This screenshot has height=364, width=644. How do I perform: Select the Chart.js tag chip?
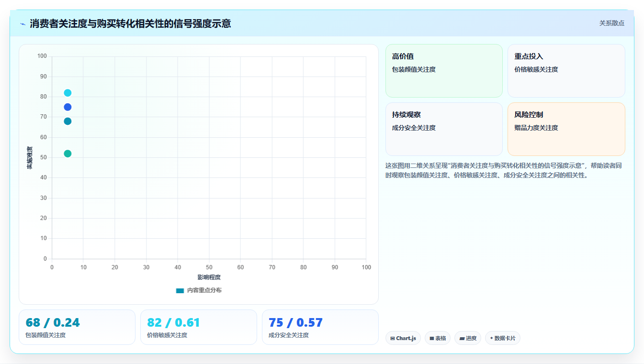coord(403,338)
